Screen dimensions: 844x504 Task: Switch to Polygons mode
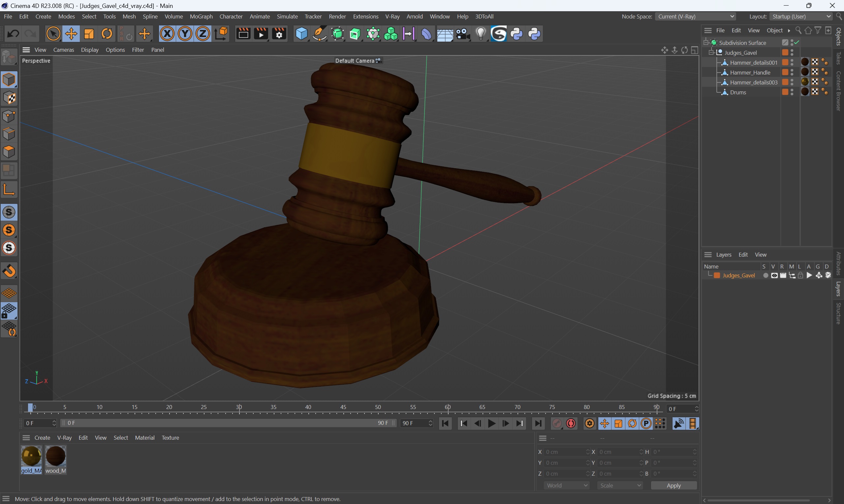(9, 152)
